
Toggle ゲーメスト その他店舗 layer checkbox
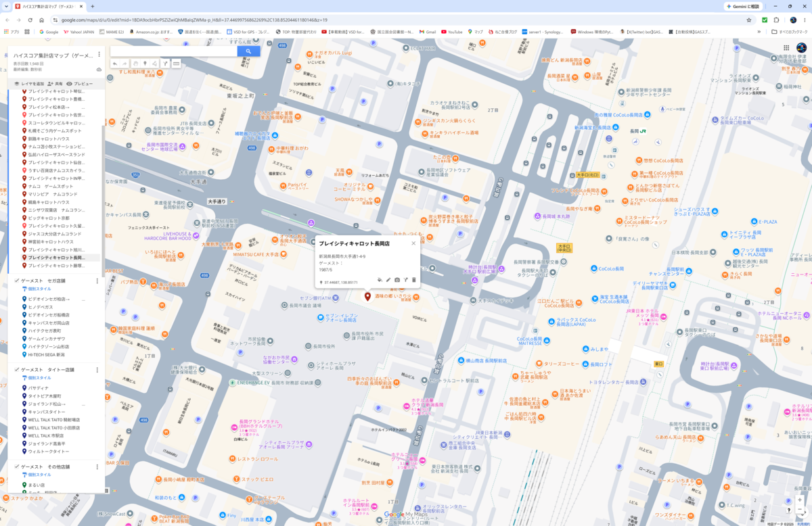[x=16, y=467]
